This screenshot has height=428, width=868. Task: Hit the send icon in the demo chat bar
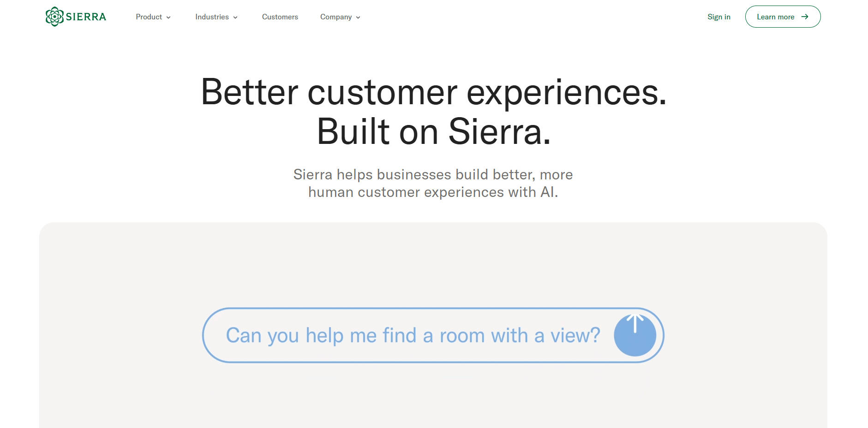pyautogui.click(x=635, y=335)
